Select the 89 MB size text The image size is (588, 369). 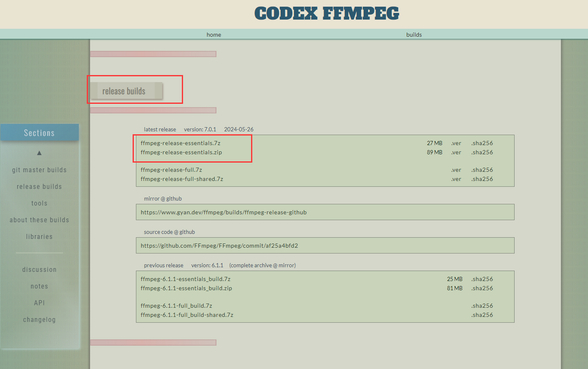(435, 152)
